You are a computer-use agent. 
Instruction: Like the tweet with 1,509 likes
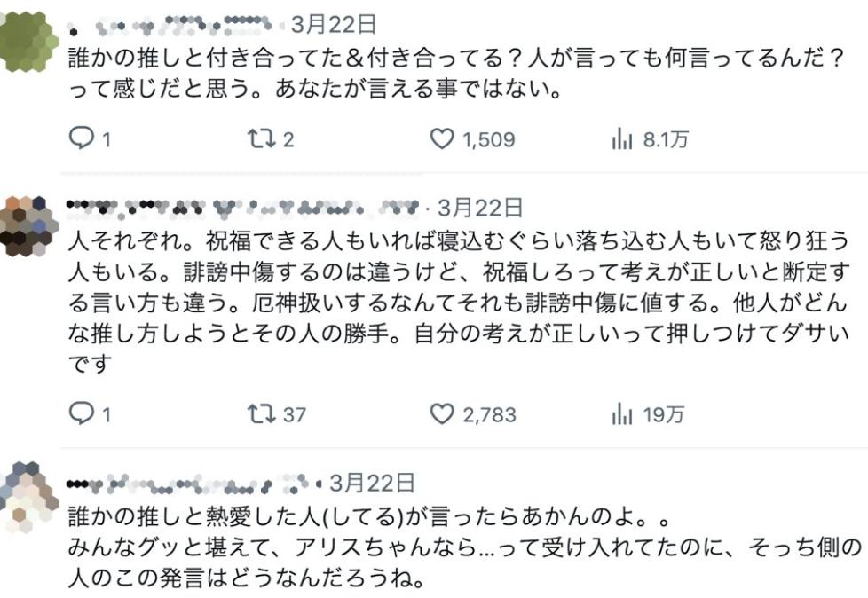(442, 139)
